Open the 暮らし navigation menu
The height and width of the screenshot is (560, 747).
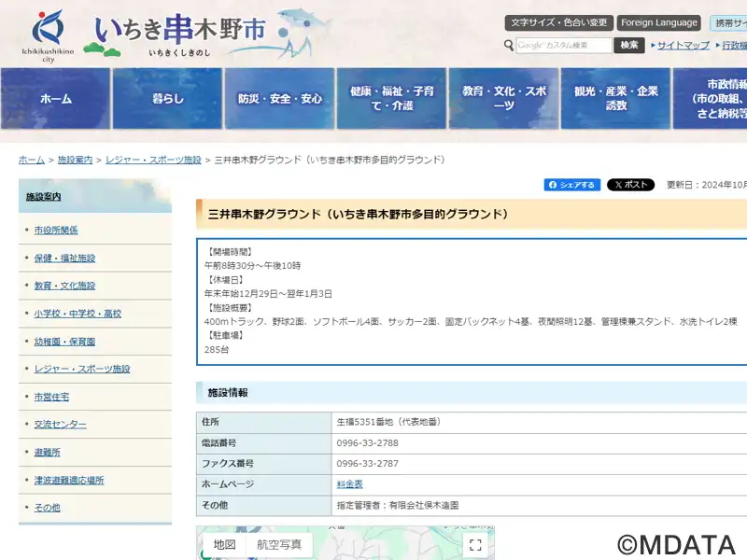[168, 99]
